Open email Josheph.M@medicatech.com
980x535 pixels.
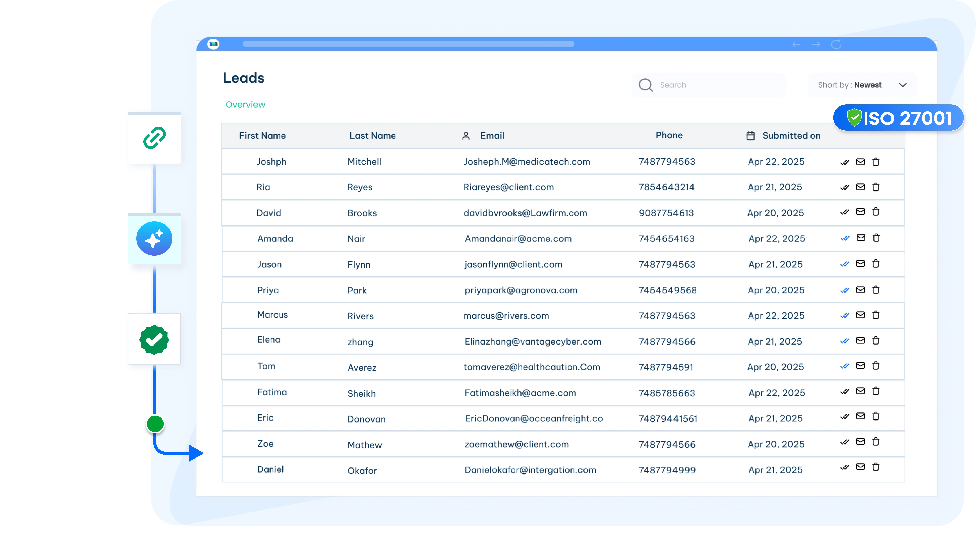coord(527,162)
